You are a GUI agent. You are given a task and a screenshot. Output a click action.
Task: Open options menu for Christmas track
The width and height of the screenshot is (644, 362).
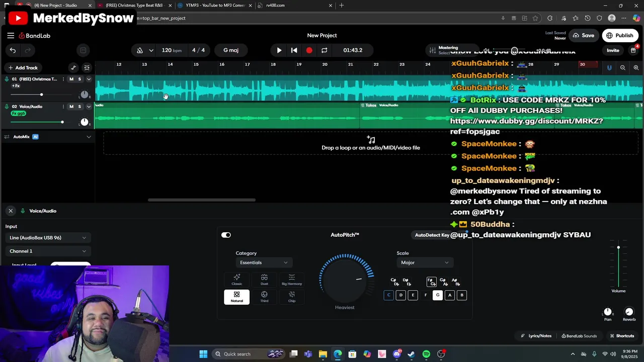point(63,79)
